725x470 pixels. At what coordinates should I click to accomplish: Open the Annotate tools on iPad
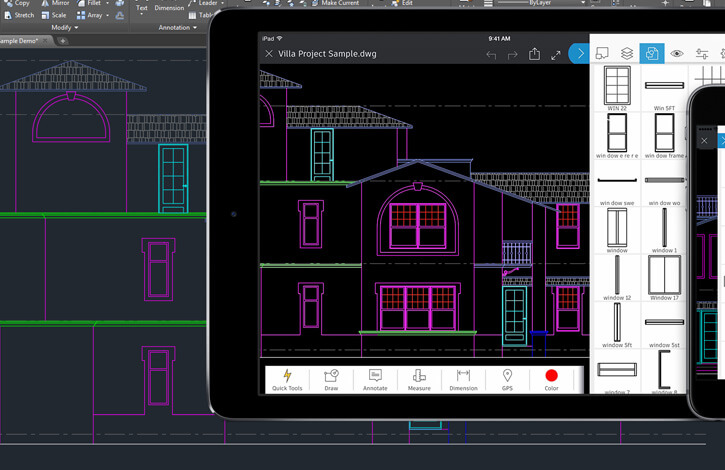click(375, 380)
